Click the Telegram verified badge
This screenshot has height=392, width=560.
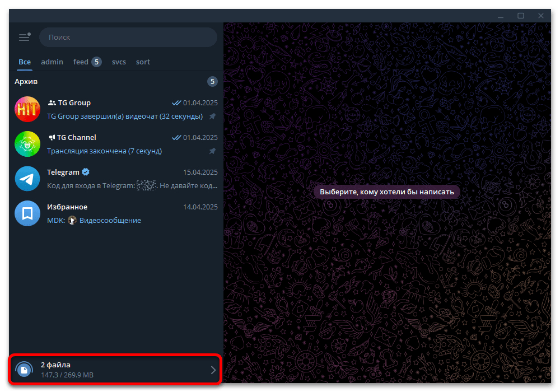pos(86,172)
